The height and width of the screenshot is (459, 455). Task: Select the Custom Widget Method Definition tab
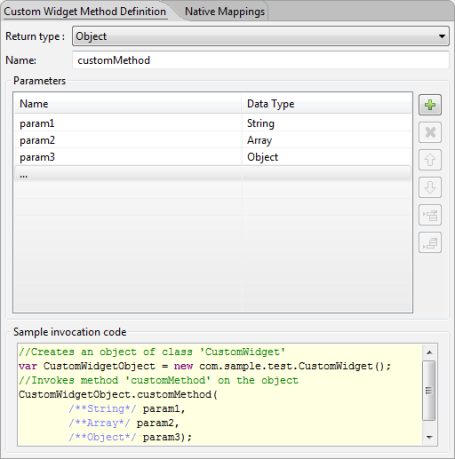(85, 11)
